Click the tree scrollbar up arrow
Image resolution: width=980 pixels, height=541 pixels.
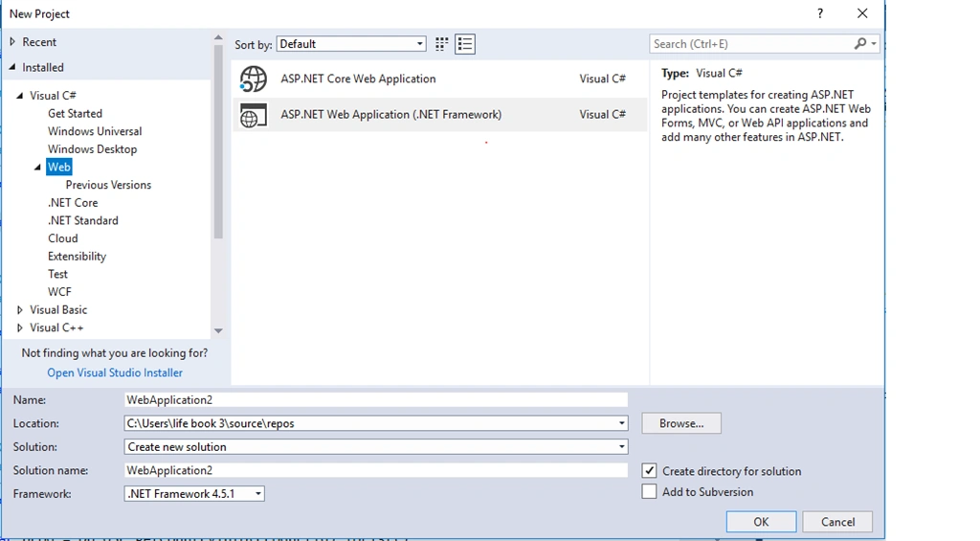click(x=218, y=38)
